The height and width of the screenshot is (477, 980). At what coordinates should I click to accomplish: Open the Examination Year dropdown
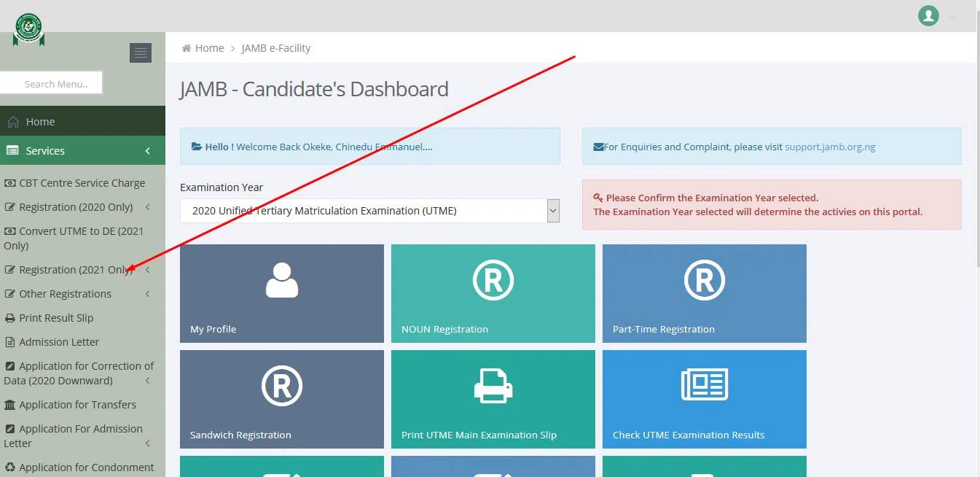click(370, 211)
